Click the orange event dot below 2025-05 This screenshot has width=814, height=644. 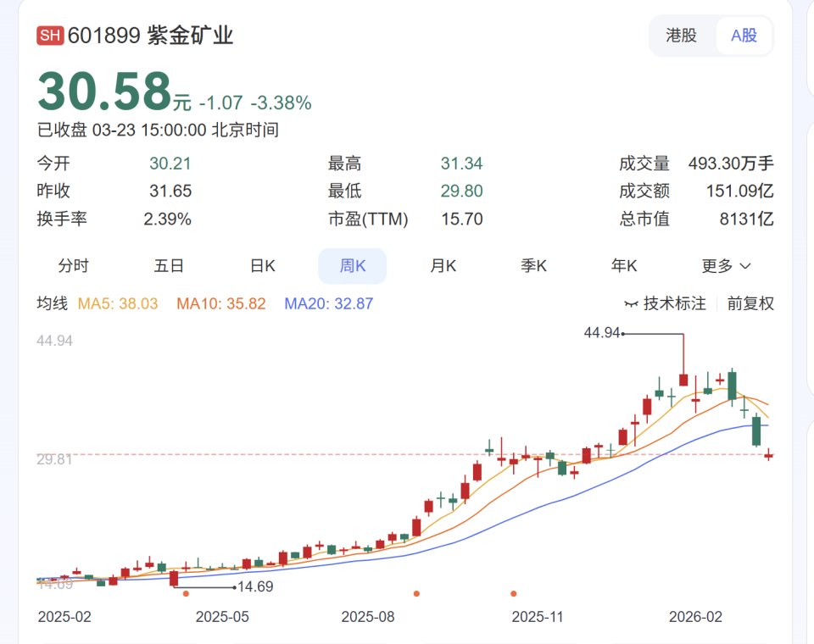pos(187,594)
